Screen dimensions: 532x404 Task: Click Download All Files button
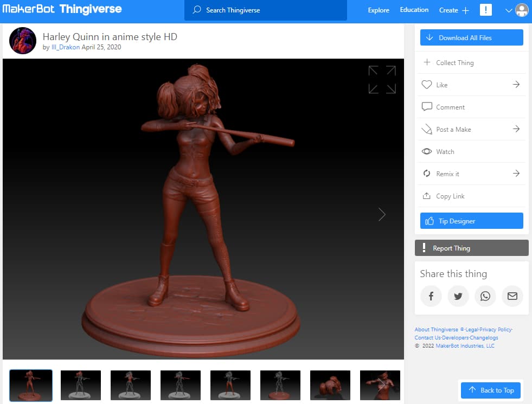(x=472, y=37)
